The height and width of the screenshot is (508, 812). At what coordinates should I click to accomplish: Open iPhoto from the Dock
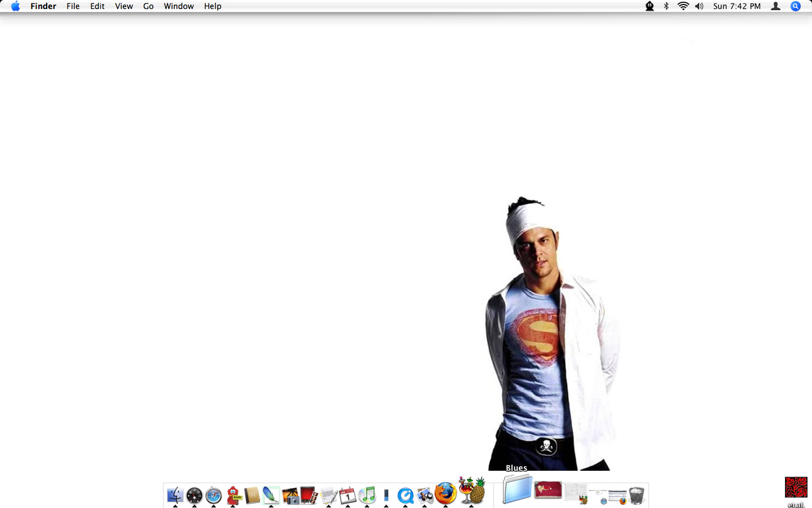(x=290, y=496)
